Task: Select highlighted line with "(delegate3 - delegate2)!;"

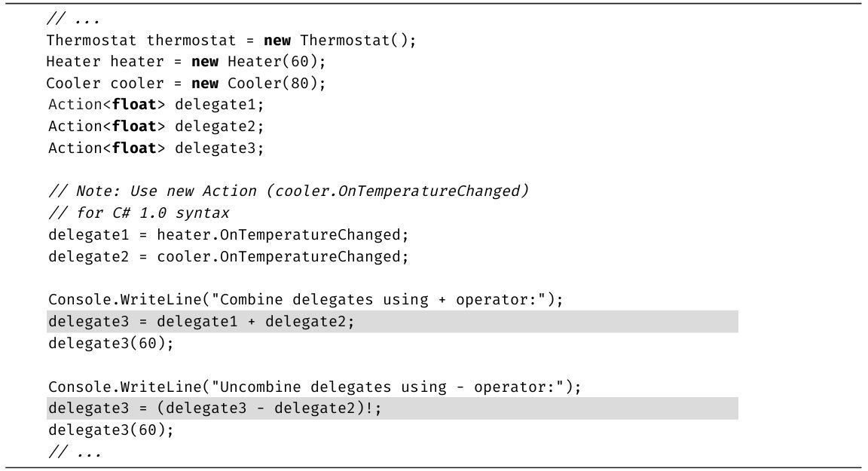Action: (x=219, y=409)
